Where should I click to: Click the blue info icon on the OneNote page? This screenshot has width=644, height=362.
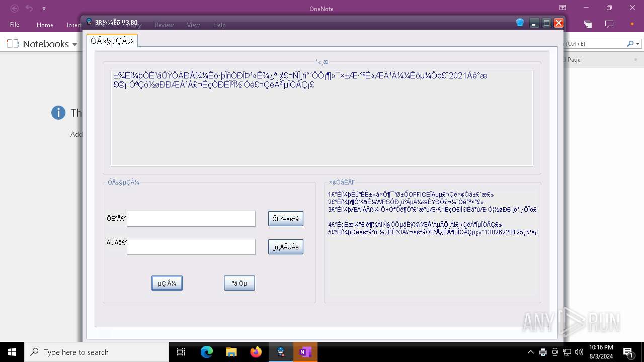click(58, 113)
